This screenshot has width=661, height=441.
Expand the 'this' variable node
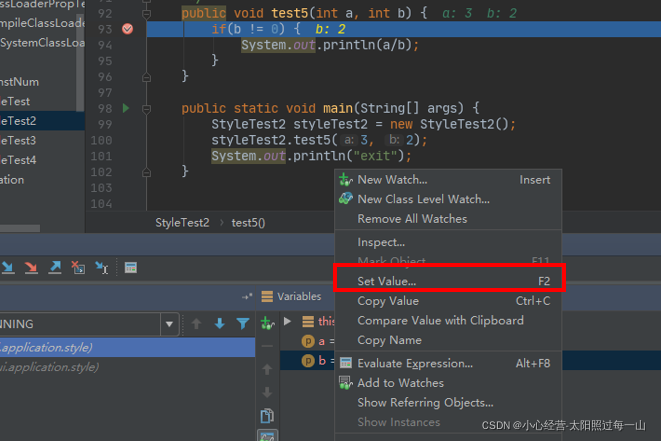(288, 321)
